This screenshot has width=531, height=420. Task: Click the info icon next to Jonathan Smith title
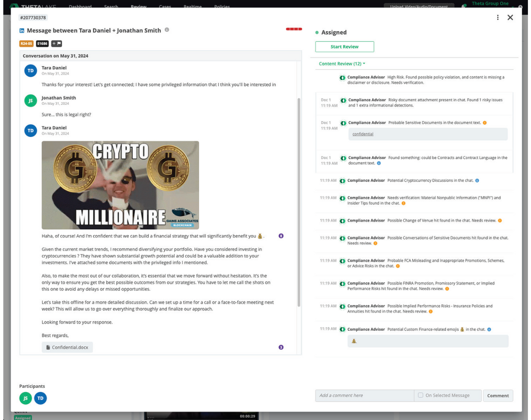[167, 30]
